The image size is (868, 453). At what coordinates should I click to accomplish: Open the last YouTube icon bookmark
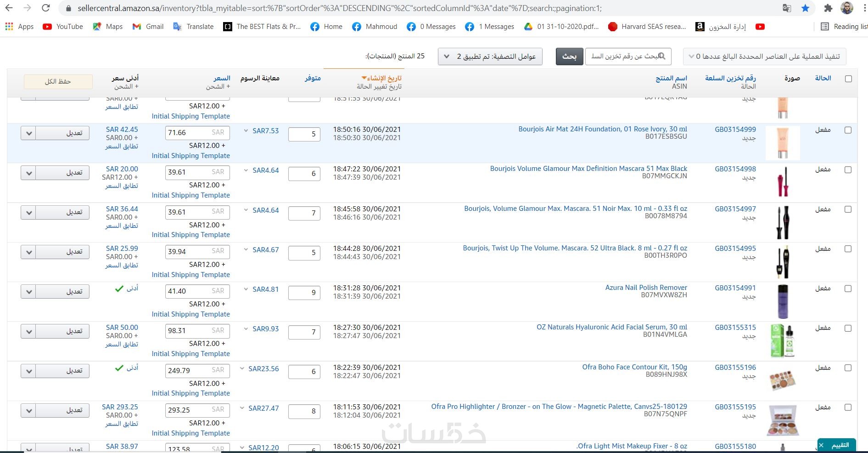click(760, 27)
